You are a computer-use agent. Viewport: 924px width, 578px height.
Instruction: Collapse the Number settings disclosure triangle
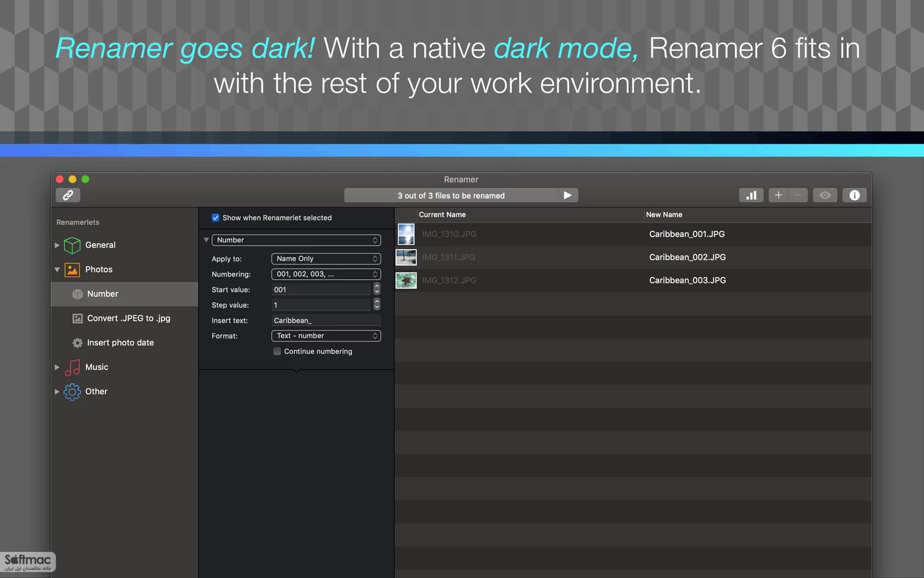pos(206,240)
